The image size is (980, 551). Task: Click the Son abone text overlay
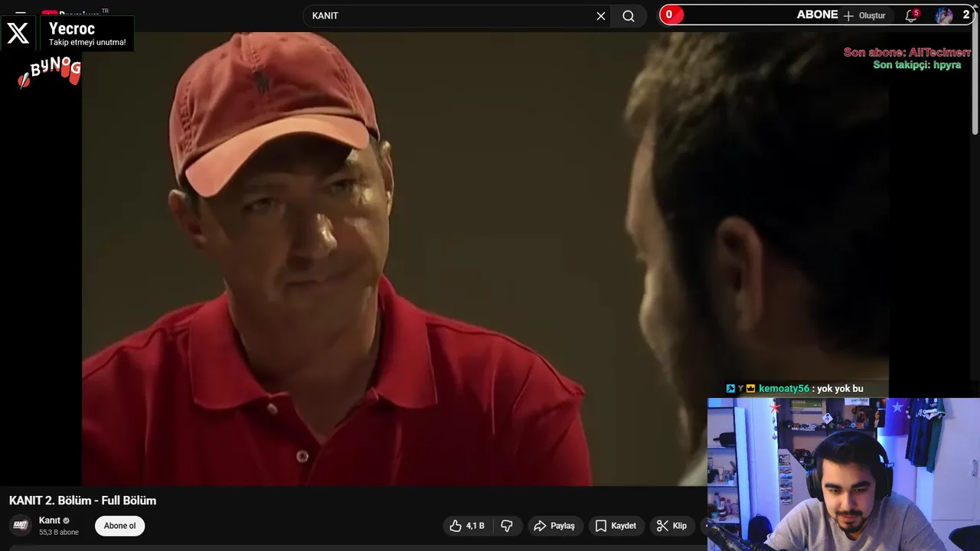click(907, 52)
